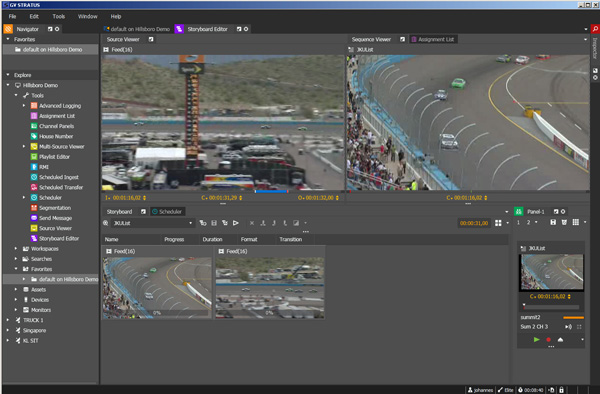600x394 pixels.
Task: Click the Play arrow in storyboard toolbar
Action: point(236,223)
